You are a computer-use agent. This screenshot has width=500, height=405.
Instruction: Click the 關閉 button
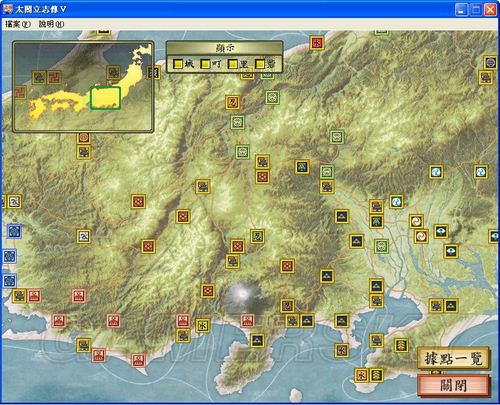coord(453,386)
